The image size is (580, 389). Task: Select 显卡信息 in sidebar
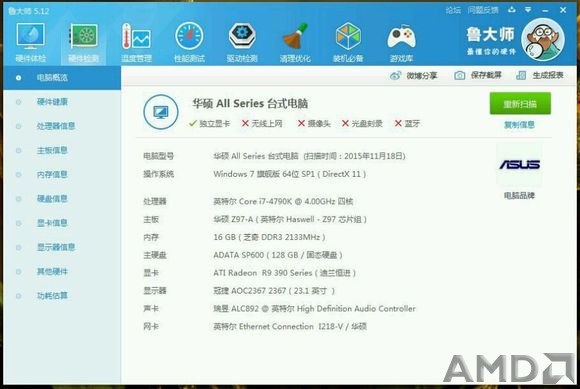[x=52, y=223]
